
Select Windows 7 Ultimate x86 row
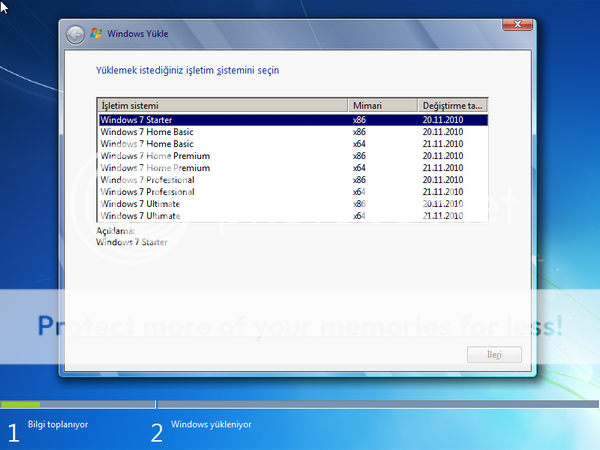tap(293, 204)
